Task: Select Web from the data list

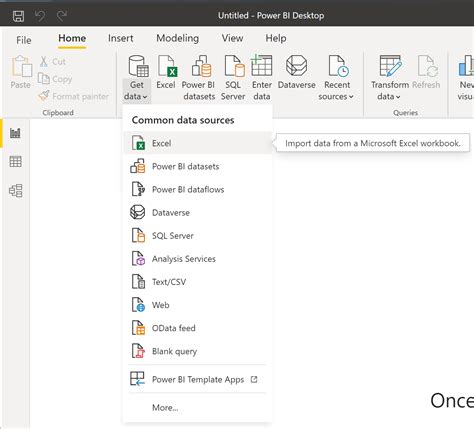Action: click(198, 305)
